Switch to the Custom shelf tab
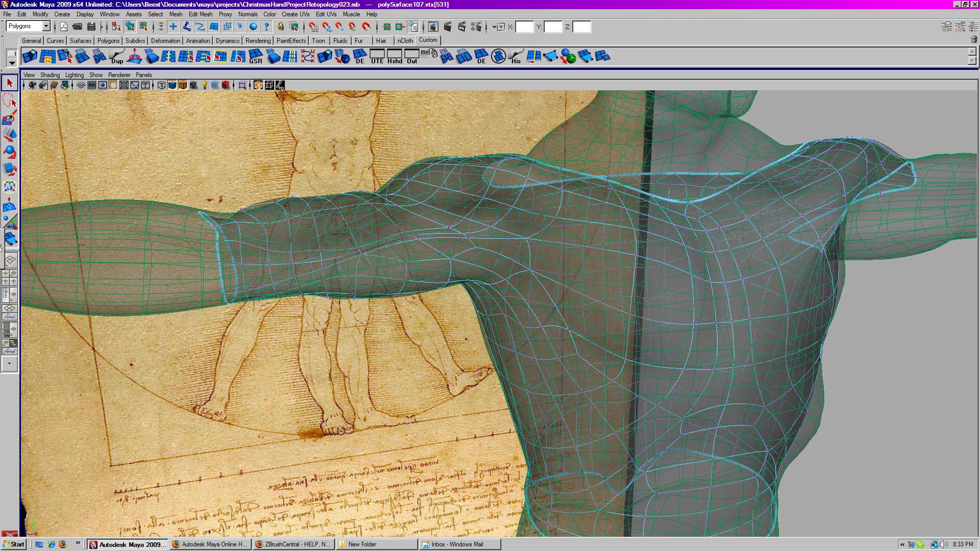The image size is (980, 551). point(428,40)
